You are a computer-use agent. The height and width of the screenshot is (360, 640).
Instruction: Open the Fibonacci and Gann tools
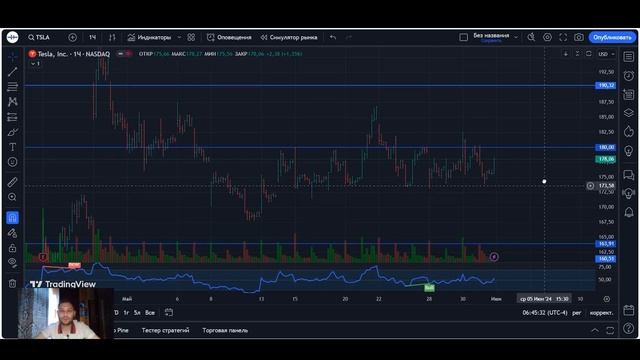pyautogui.click(x=13, y=87)
